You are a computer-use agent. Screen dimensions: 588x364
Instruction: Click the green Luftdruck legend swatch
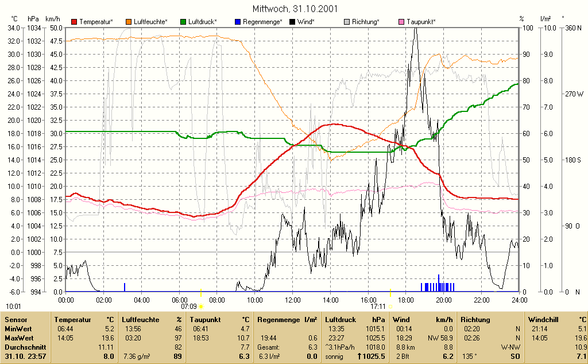pyautogui.click(x=183, y=22)
